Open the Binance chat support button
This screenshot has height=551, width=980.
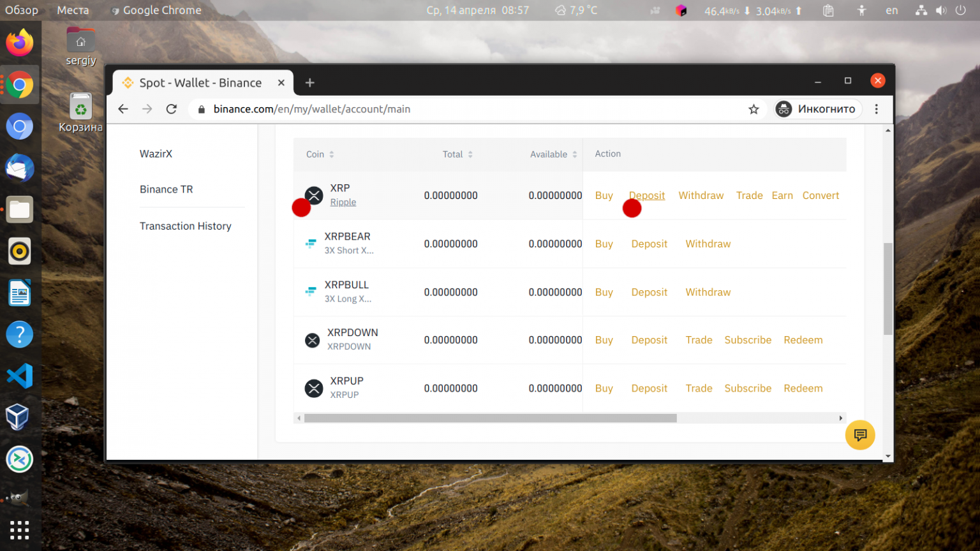pyautogui.click(x=860, y=435)
